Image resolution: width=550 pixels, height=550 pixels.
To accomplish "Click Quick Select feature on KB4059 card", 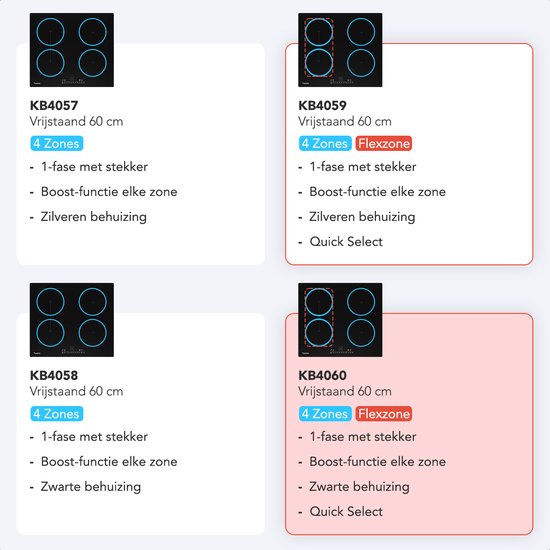I will tap(346, 242).
